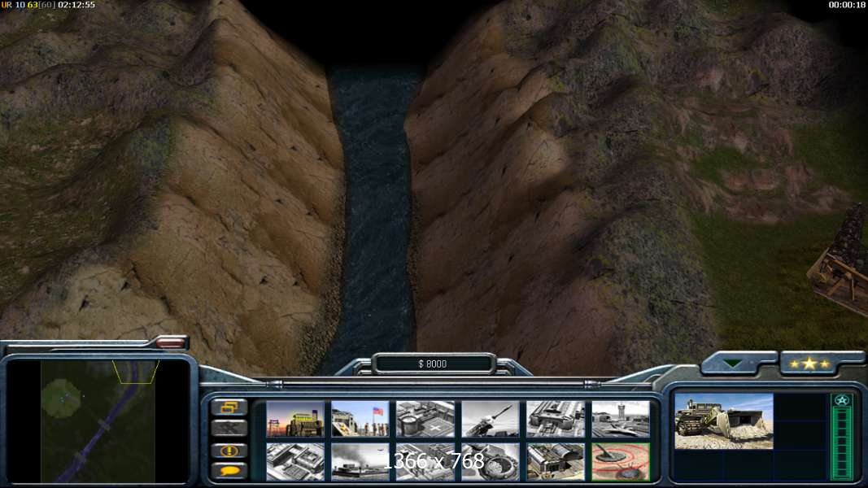Click the general's star emblem above the power bar
Screen dimensions: 868x488
coord(842,400)
